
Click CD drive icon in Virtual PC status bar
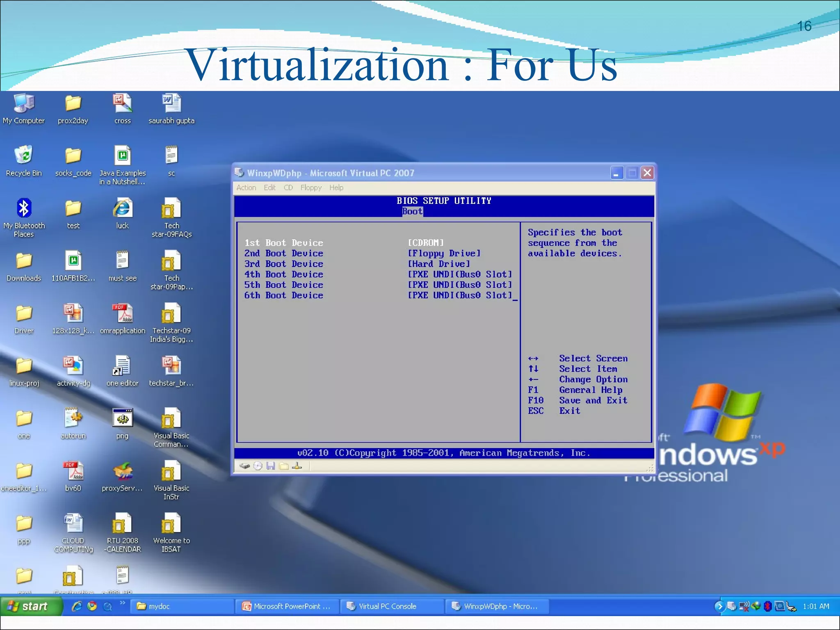pos(258,466)
